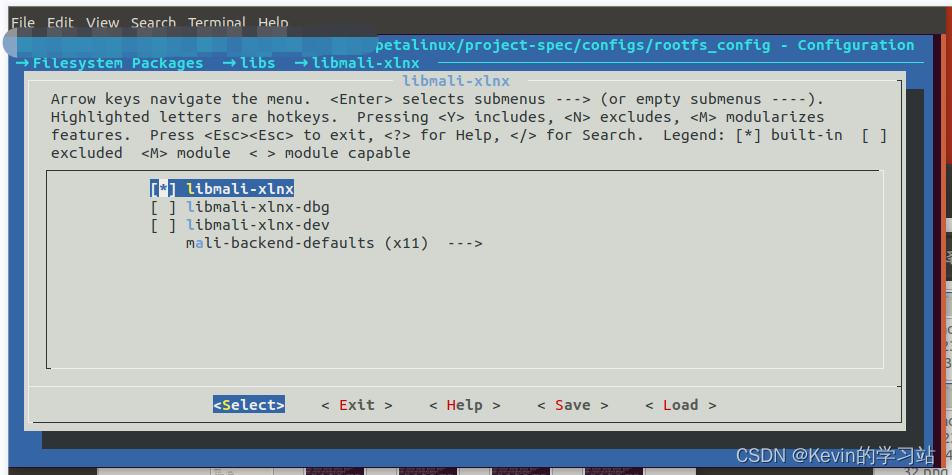Click the libs breadcrumb
This screenshot has height=475, width=952.
tap(257, 63)
